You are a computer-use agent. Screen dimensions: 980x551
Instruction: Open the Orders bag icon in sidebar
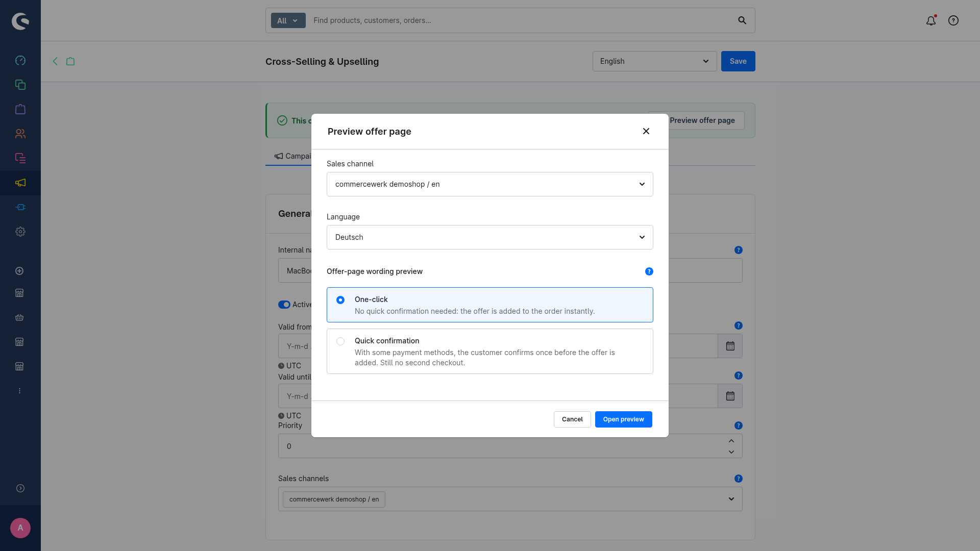(20, 109)
